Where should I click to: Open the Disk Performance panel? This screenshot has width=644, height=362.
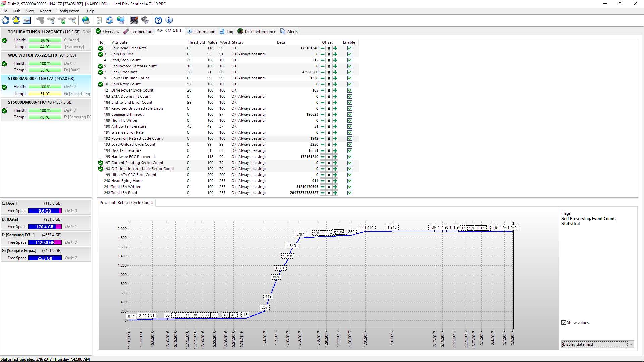click(257, 32)
